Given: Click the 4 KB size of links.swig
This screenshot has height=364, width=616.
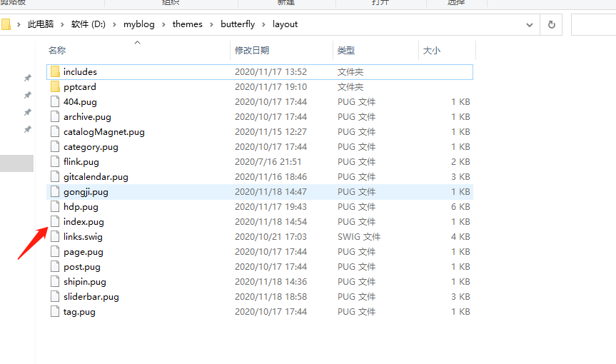Looking at the screenshot, I should [x=460, y=237].
